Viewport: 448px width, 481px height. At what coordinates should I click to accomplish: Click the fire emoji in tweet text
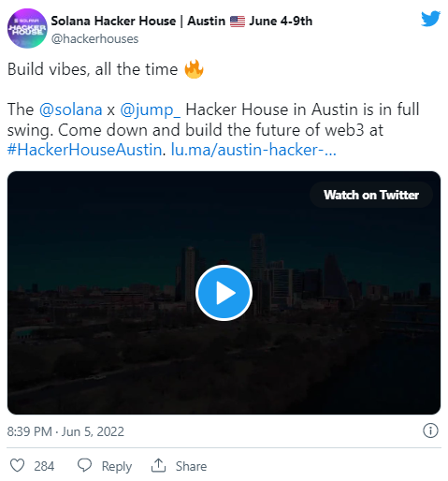pyautogui.click(x=194, y=69)
